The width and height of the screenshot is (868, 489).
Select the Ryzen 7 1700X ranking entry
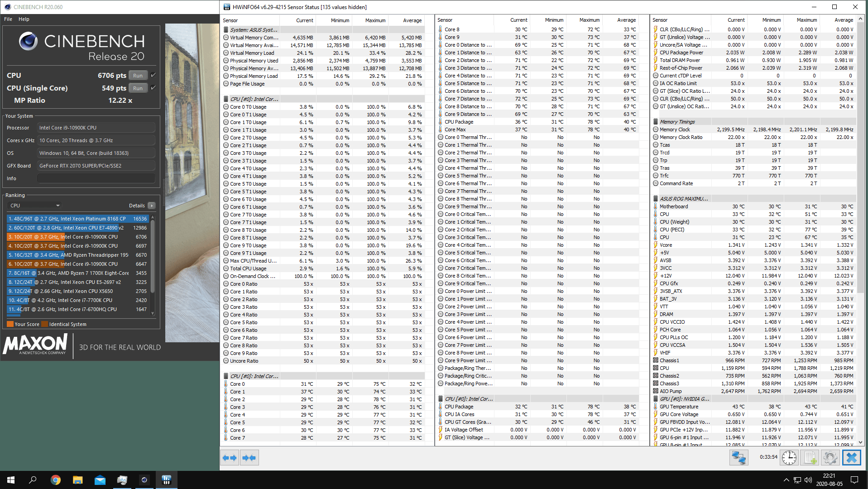click(x=77, y=273)
